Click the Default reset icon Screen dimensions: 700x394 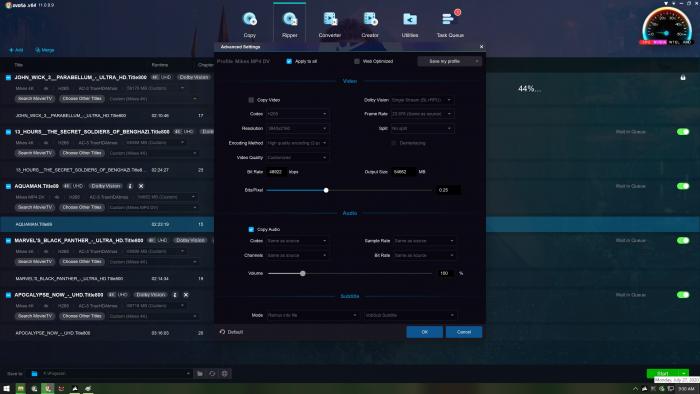(x=222, y=332)
